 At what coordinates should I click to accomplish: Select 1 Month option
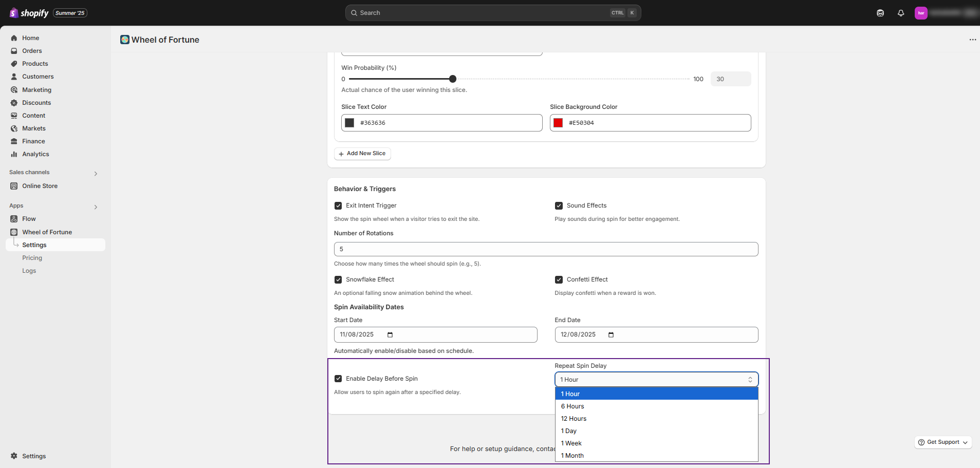pos(656,456)
